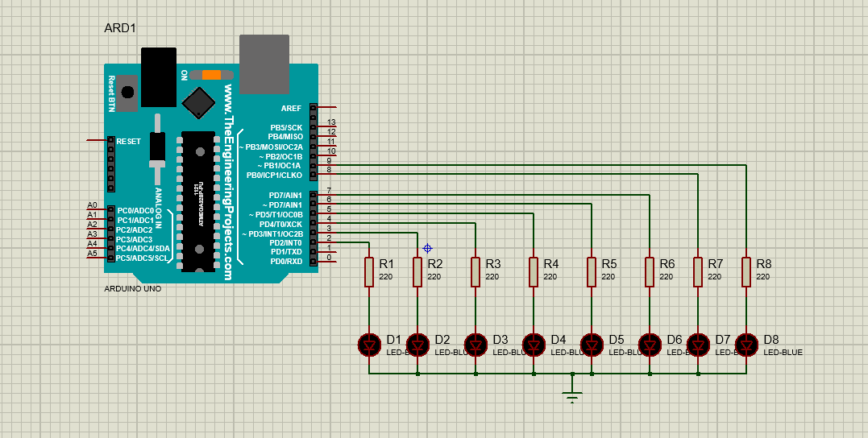Click the PC4/ADC4/SDA pin label
Image resolution: width=868 pixels, height=438 pixels.
(143, 249)
